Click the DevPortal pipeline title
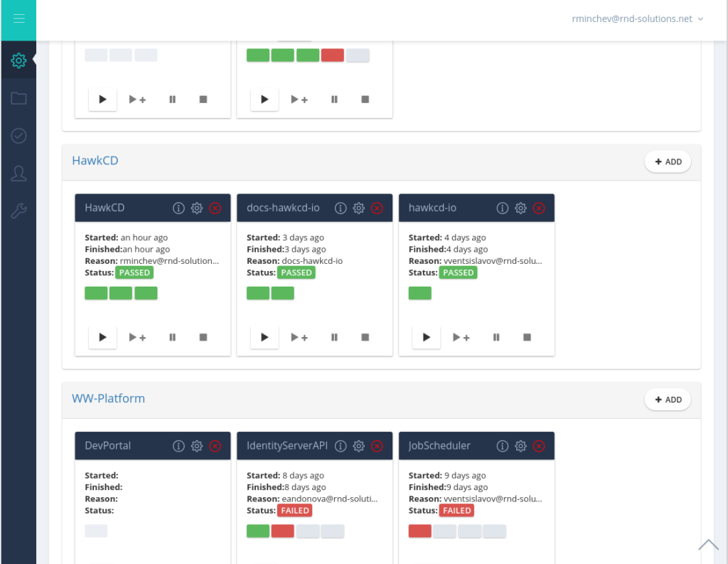The width and height of the screenshot is (728, 564). [108, 445]
